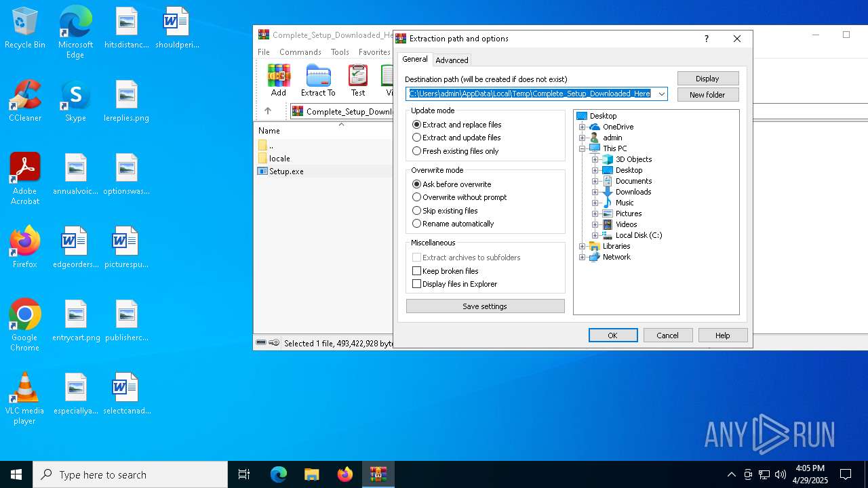The image size is (868, 488).
Task: Expand the Documents tree node
Action: (595, 181)
